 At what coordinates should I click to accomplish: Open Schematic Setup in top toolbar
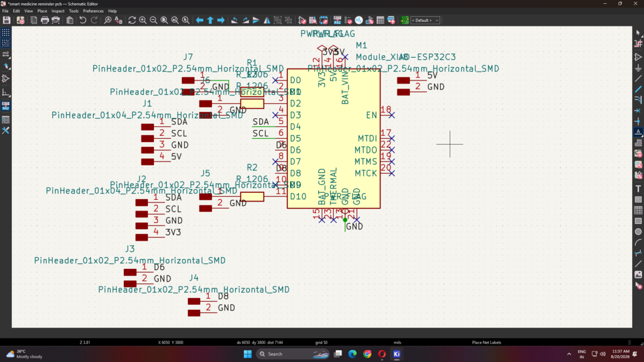[x=20, y=20]
